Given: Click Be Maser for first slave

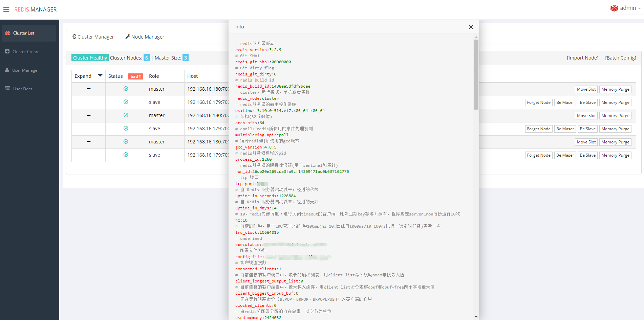Looking at the screenshot, I should click(565, 102).
